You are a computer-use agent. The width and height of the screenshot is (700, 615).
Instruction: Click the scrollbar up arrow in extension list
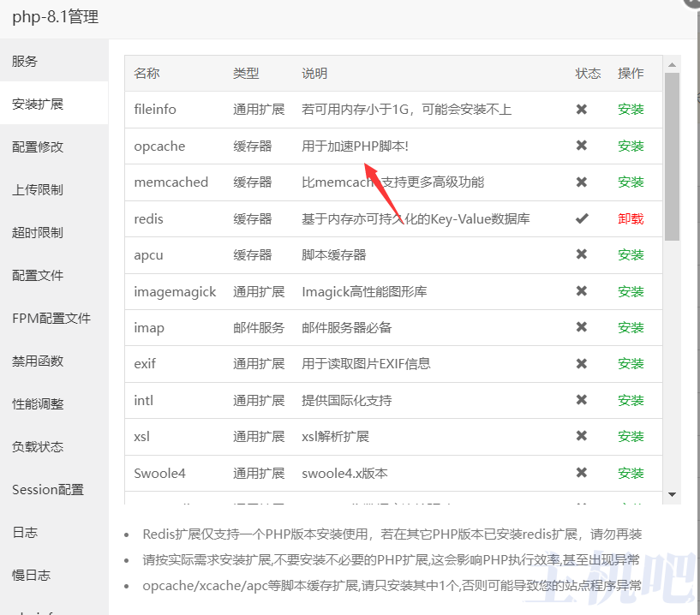[673, 63]
